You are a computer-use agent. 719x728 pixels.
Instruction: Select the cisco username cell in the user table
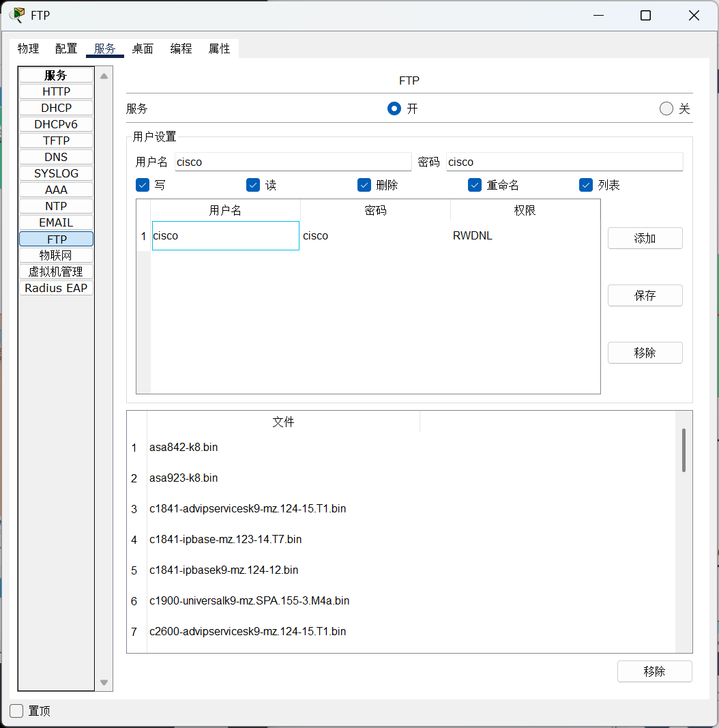click(226, 236)
